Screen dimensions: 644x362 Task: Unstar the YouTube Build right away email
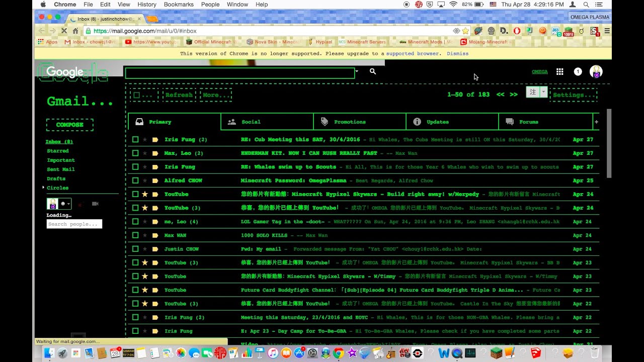145,194
